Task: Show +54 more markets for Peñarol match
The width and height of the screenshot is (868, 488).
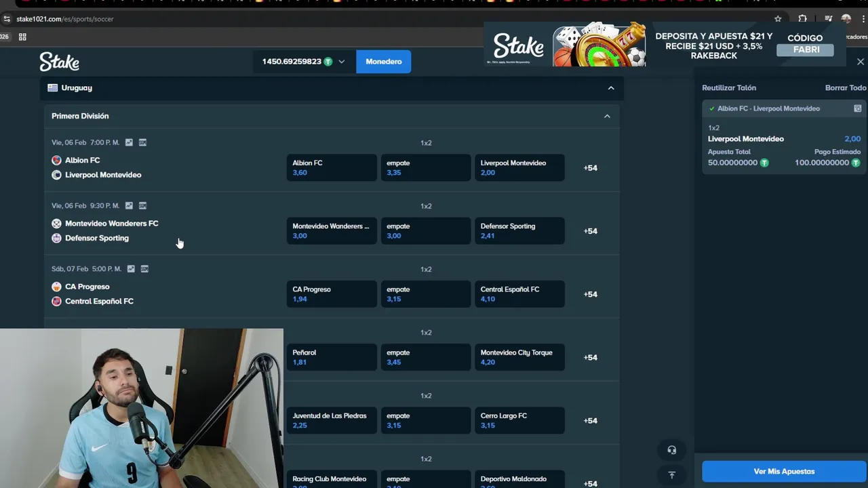Action: [x=591, y=357]
